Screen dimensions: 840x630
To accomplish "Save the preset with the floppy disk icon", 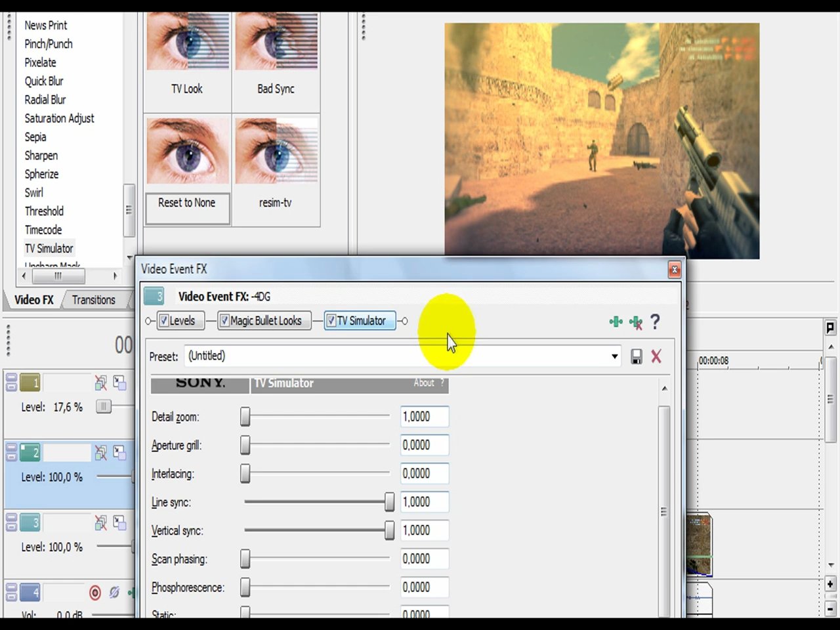I will point(637,356).
